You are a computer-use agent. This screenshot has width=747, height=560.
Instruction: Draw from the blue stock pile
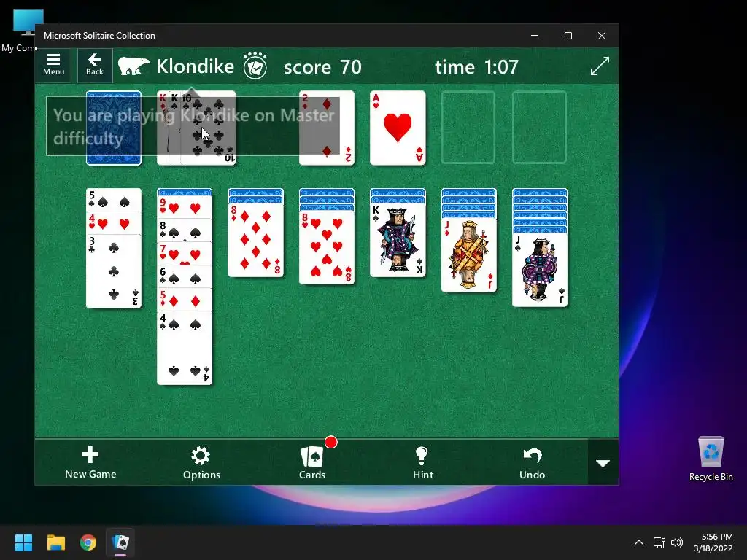tap(114, 128)
